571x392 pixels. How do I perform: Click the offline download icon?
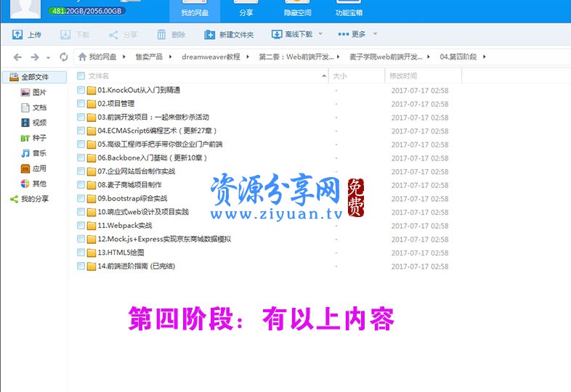tap(276, 35)
